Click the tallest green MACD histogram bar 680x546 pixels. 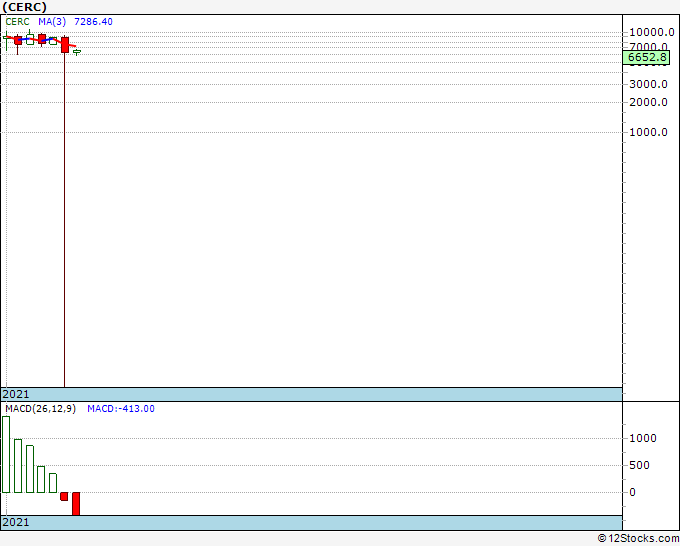6,454
